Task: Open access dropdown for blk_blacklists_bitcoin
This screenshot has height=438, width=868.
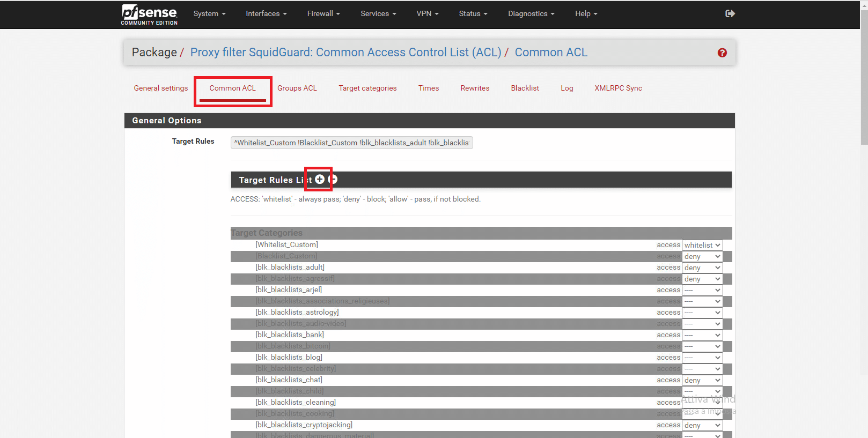Action: (702, 346)
